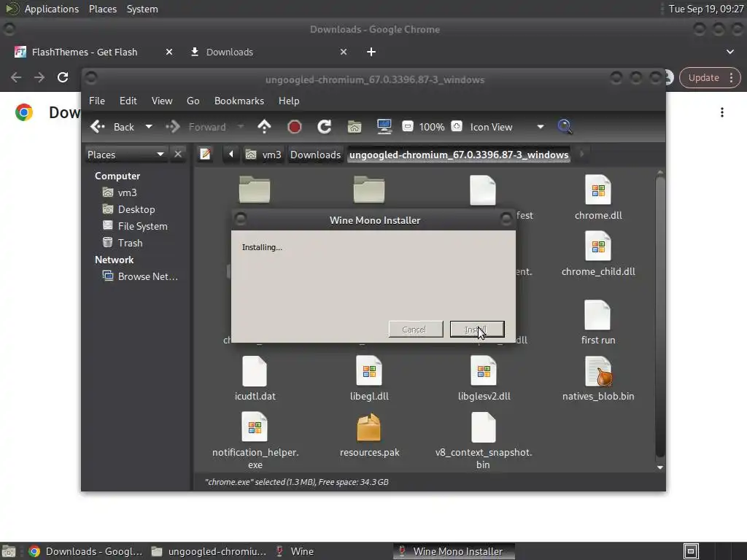The height and width of the screenshot is (560, 747).
Task: Open the Bookmarks menu
Action: coord(239,101)
